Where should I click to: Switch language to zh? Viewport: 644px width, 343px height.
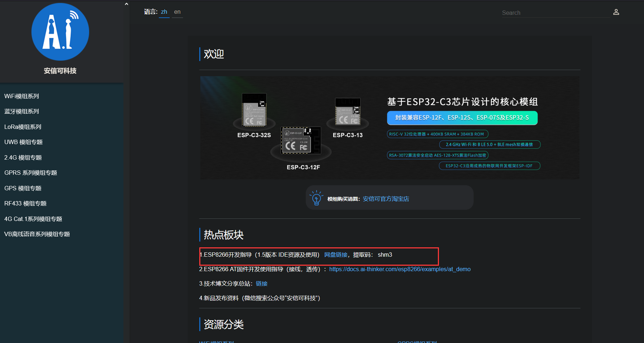coord(164,12)
